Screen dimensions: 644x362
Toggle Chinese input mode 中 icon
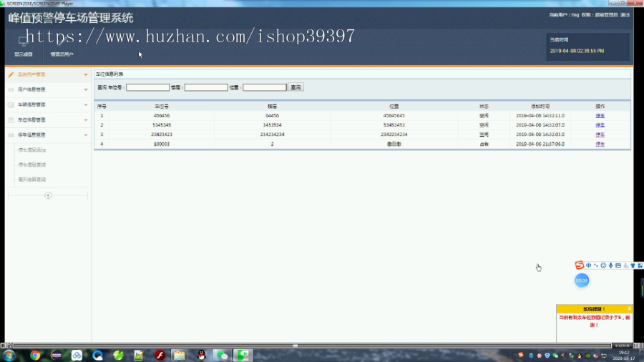tap(589, 265)
